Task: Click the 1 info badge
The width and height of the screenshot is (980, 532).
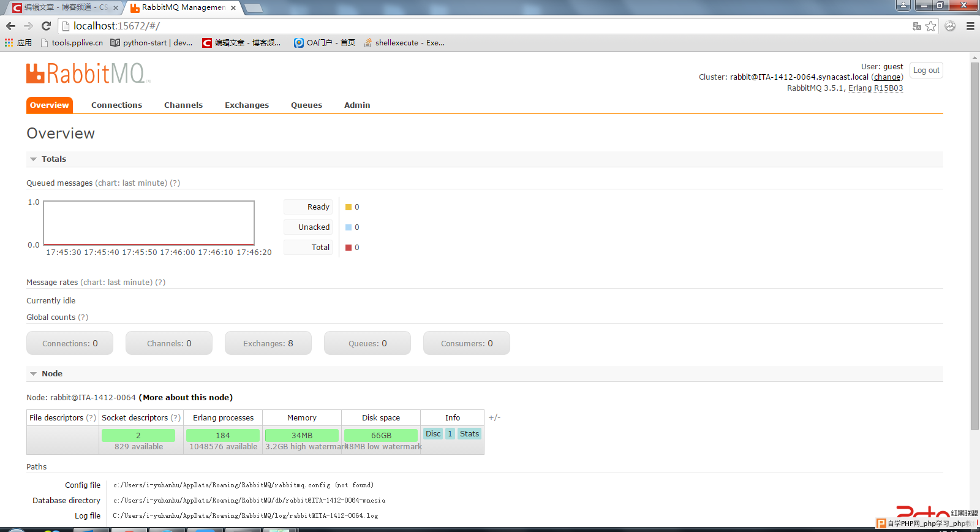Action: (450, 433)
